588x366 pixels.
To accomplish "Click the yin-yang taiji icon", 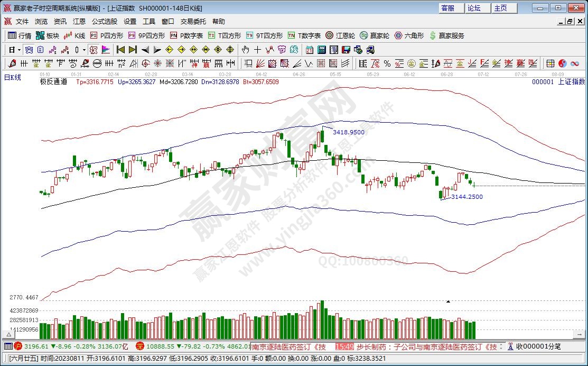I will click(x=562, y=63).
